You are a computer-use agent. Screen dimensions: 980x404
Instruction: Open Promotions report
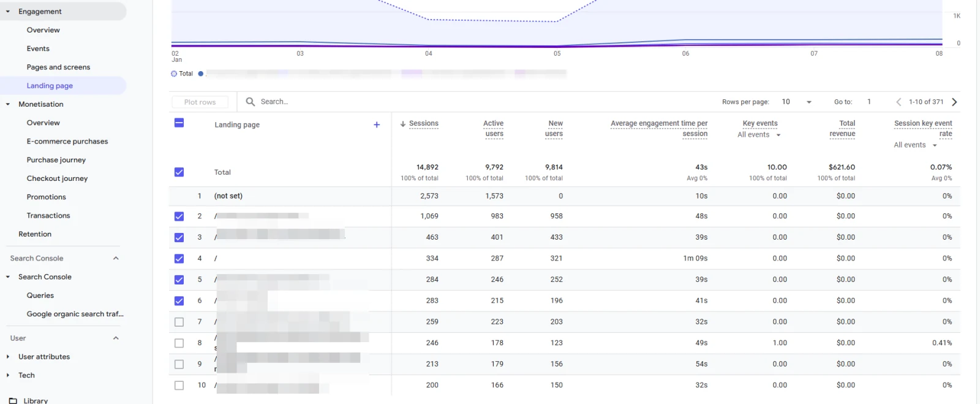47,197
